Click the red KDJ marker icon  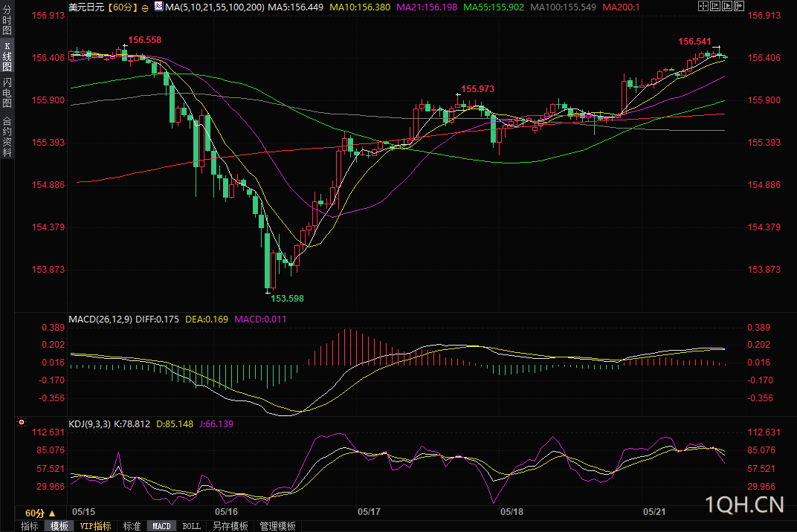coord(22,422)
